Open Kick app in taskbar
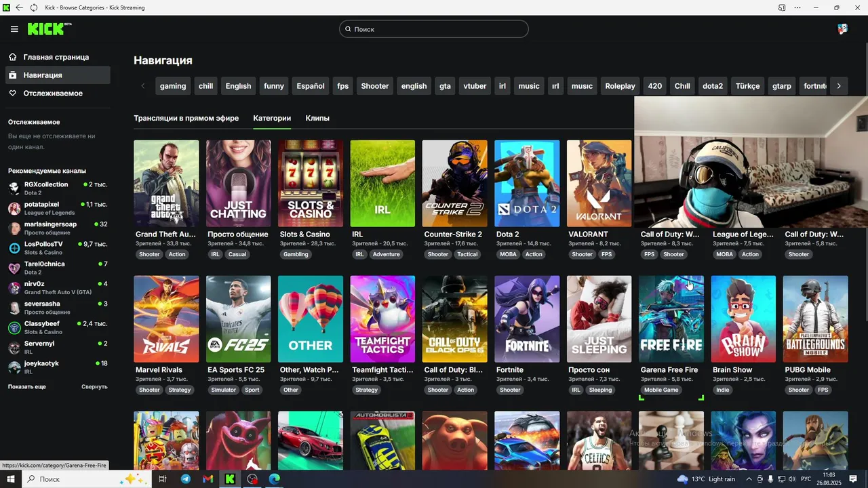Image resolution: width=868 pixels, height=488 pixels. (231, 479)
